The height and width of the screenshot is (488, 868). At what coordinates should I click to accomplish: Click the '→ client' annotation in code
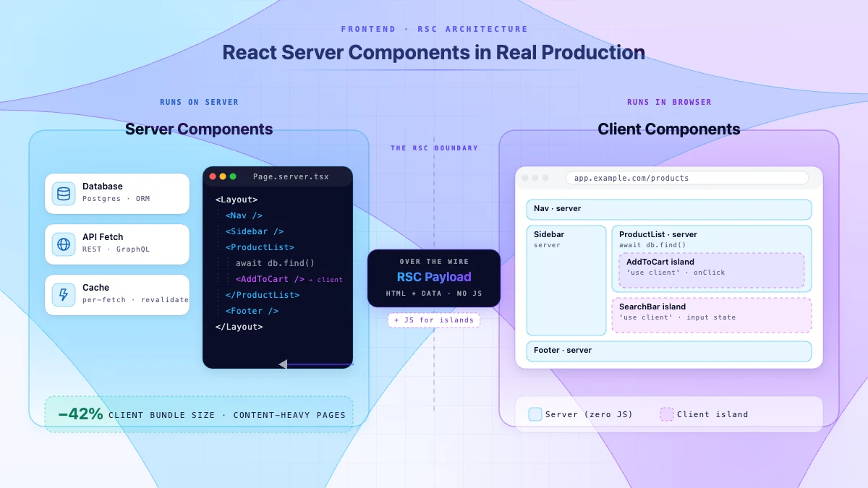325,280
